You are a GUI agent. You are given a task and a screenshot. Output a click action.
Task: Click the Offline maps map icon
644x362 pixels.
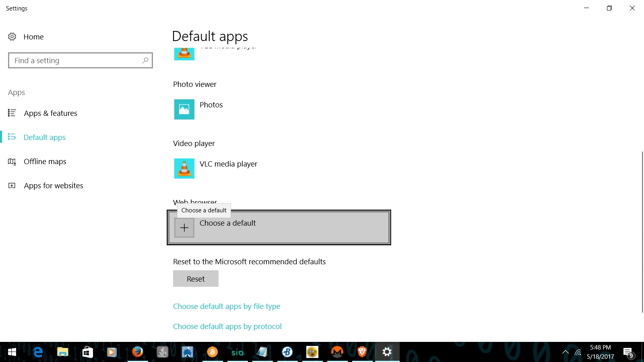click(x=12, y=161)
